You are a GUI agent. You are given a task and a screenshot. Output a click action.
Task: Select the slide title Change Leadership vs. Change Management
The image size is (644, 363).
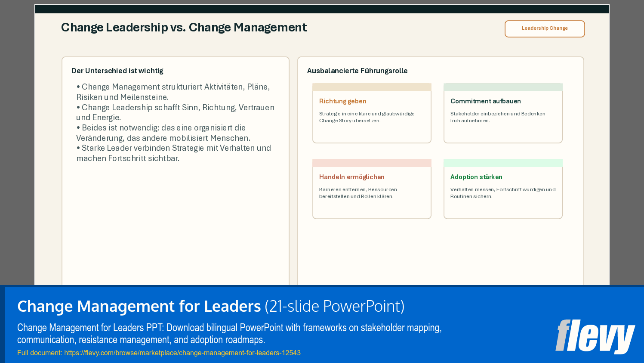pos(184,28)
